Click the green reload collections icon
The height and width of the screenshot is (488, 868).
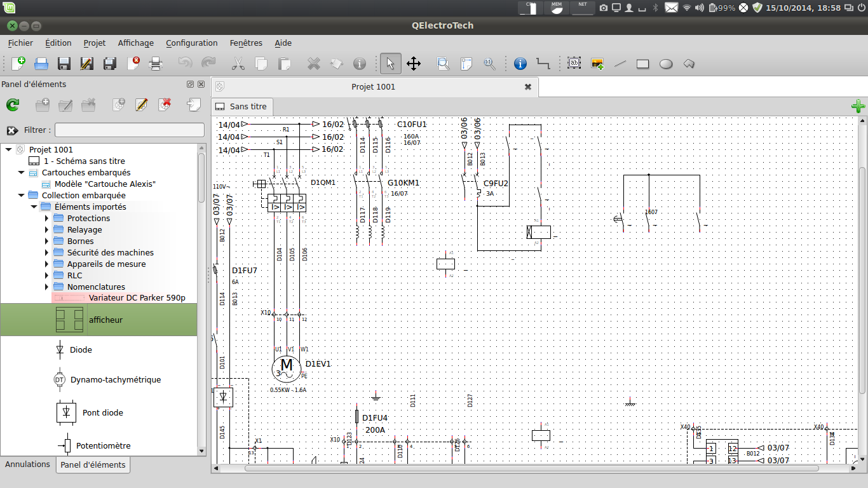pos(13,105)
